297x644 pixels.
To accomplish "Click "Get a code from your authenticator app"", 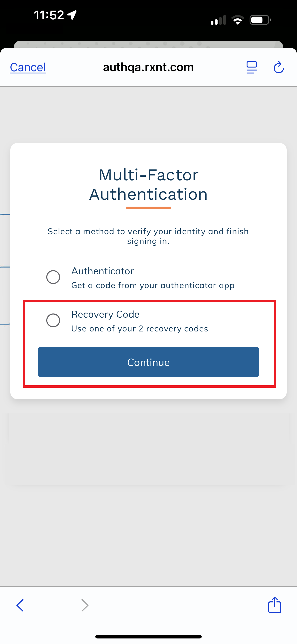I will [x=153, y=285].
